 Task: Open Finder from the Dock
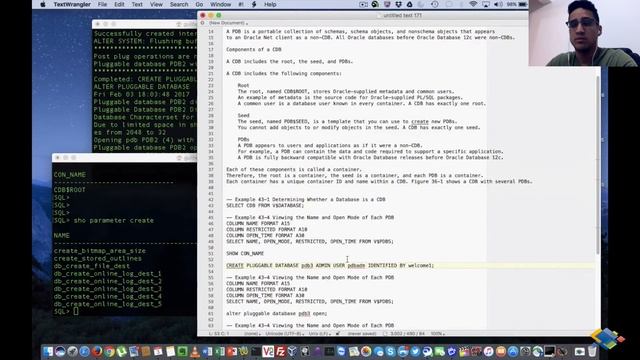point(48,351)
